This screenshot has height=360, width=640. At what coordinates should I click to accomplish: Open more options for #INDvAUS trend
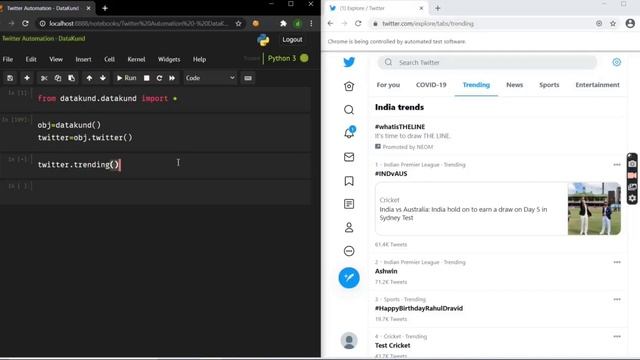pos(617,165)
